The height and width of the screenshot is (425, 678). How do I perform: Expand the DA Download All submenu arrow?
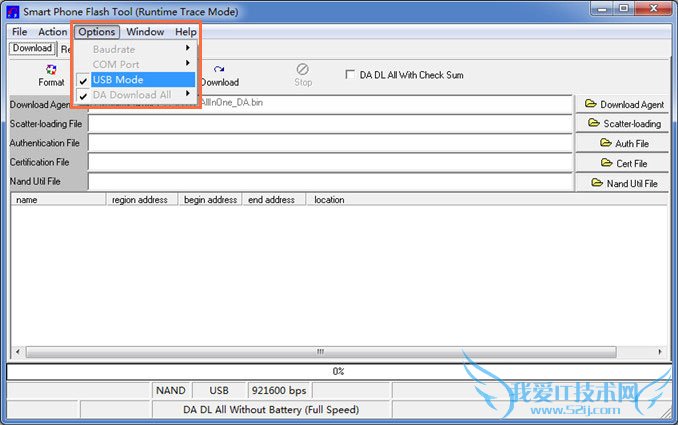[188, 93]
